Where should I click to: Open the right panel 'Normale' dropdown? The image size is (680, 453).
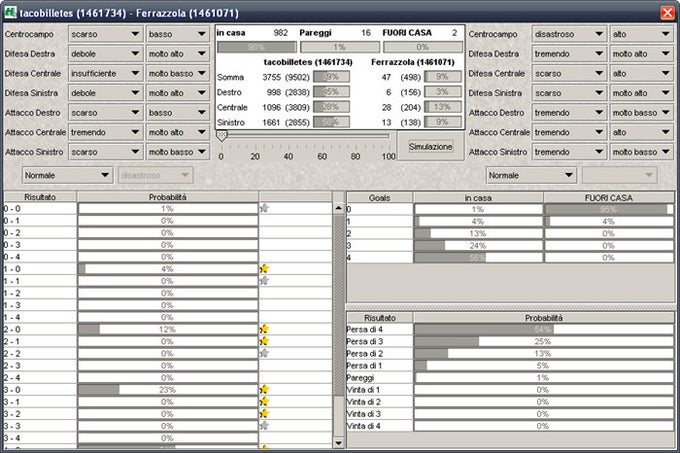coord(531,175)
